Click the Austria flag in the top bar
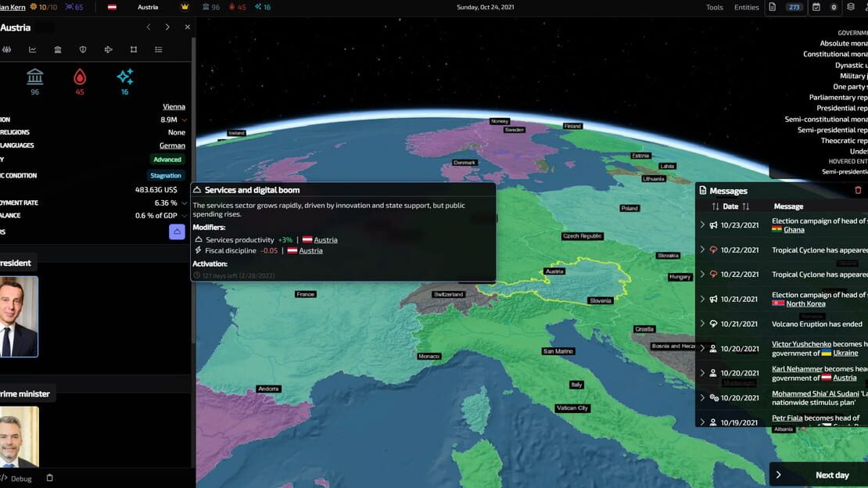The height and width of the screenshot is (488, 868). pyautogui.click(x=112, y=7)
